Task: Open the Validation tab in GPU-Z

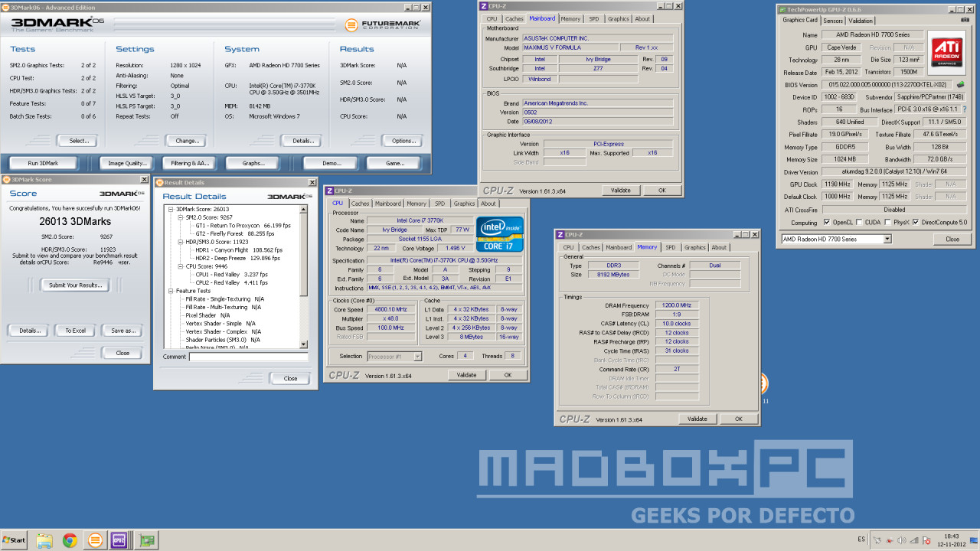Action: 861,21
